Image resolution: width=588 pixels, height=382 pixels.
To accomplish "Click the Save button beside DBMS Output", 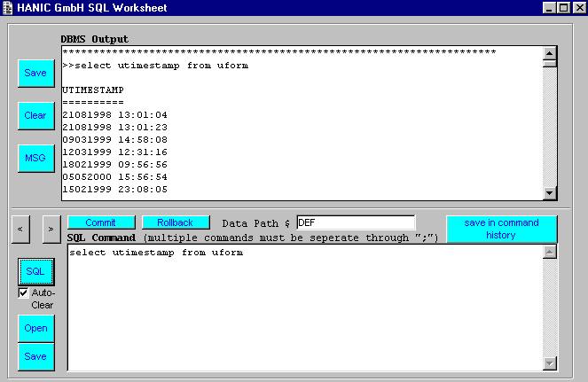I will click(x=36, y=73).
